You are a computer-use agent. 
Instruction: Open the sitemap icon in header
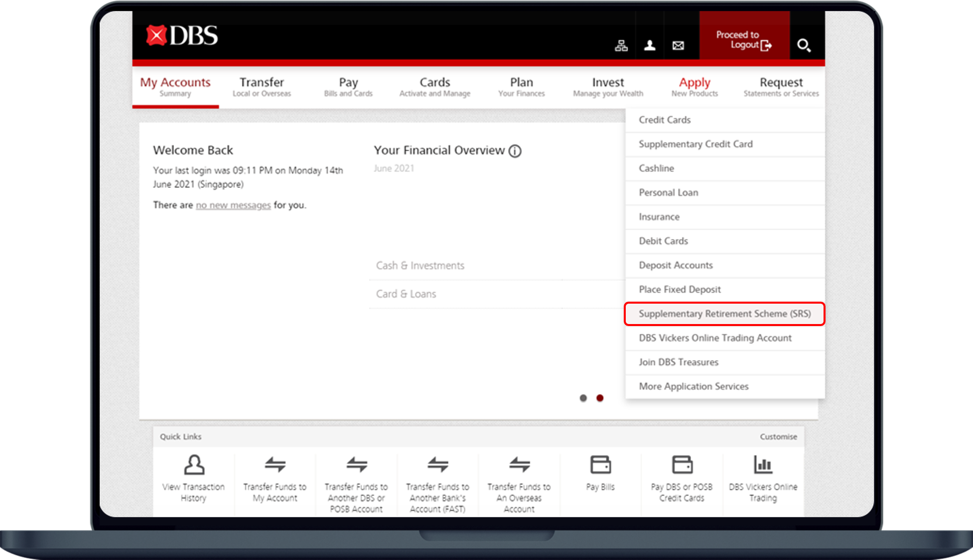pos(621,46)
